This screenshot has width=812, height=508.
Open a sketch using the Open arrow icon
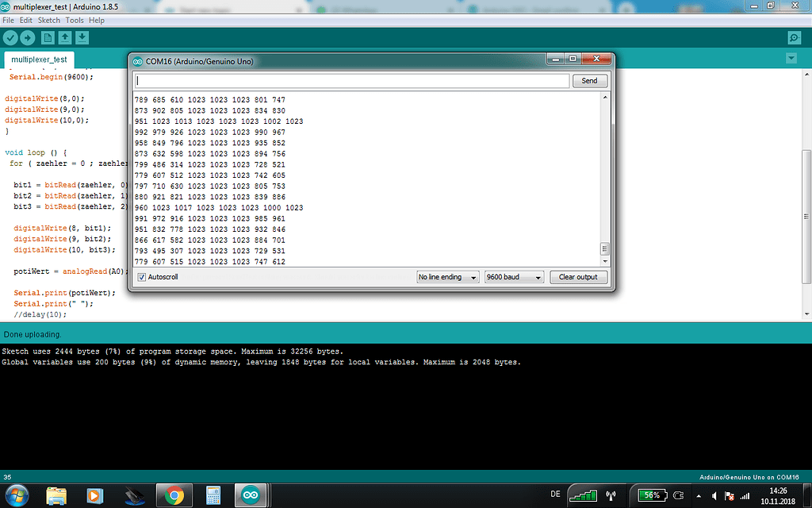pos(65,38)
